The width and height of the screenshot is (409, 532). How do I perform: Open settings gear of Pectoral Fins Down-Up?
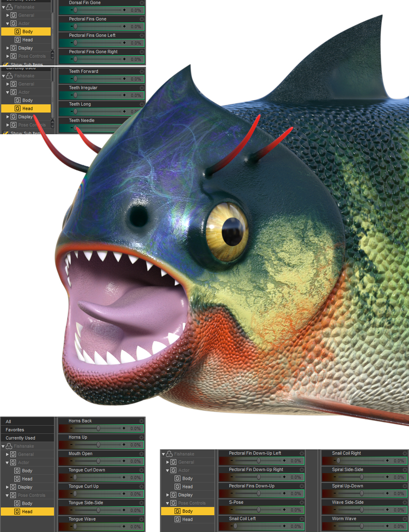[x=302, y=486]
